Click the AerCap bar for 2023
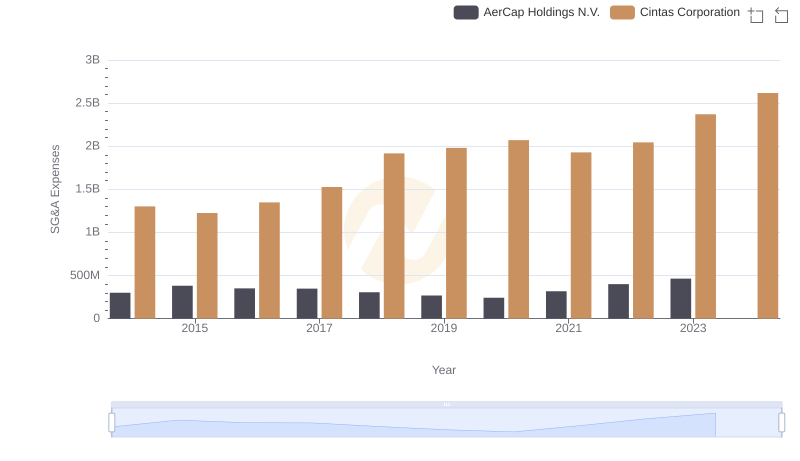Image resolution: width=800 pixels, height=461 pixels. 680,298
